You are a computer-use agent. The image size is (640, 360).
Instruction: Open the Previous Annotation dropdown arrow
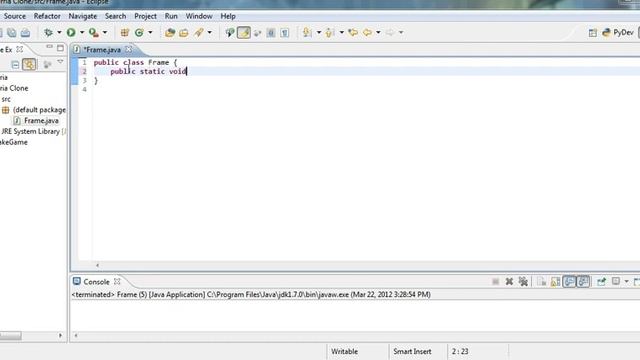pos(342,32)
